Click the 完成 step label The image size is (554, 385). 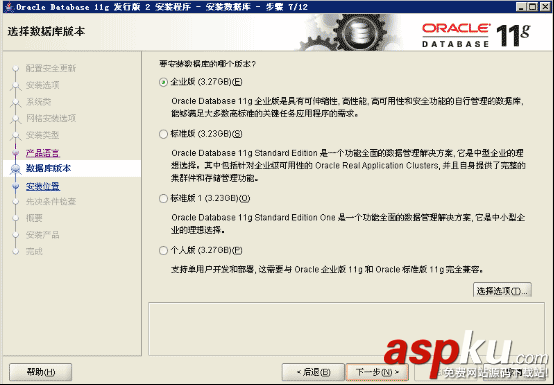pyautogui.click(x=34, y=251)
